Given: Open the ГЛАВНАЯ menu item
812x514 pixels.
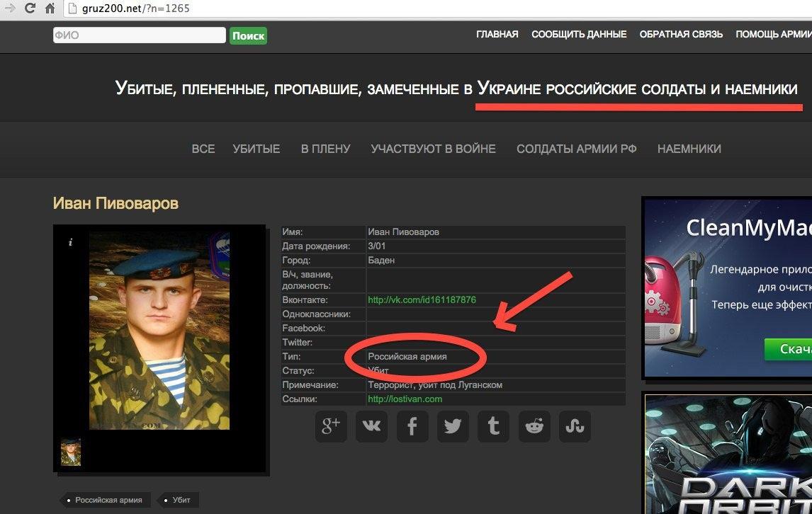Looking at the screenshot, I should click(497, 35).
